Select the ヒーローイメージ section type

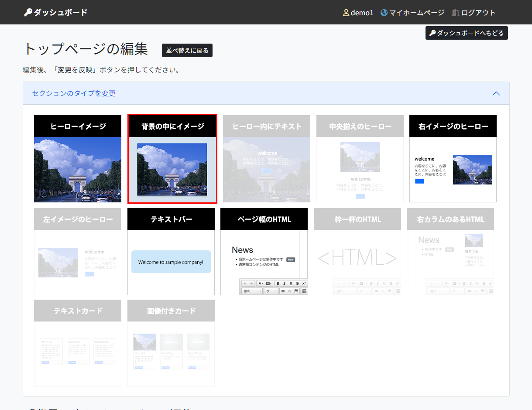[78, 159]
